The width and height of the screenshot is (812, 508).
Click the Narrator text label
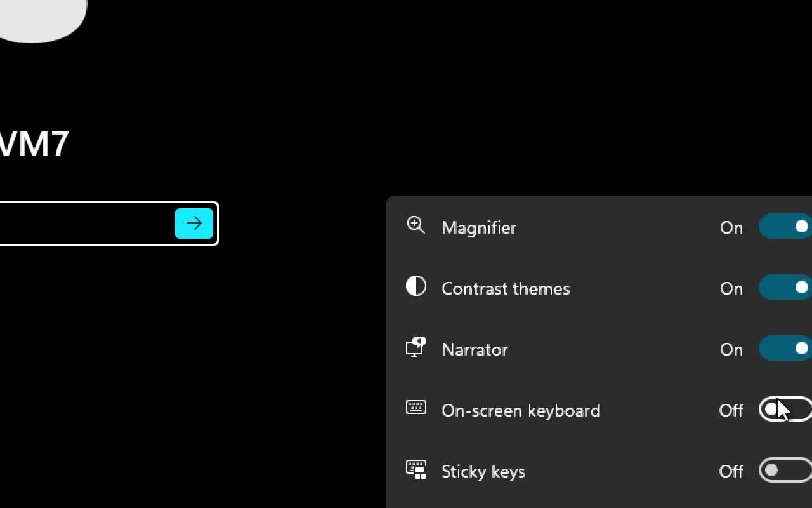[475, 349]
